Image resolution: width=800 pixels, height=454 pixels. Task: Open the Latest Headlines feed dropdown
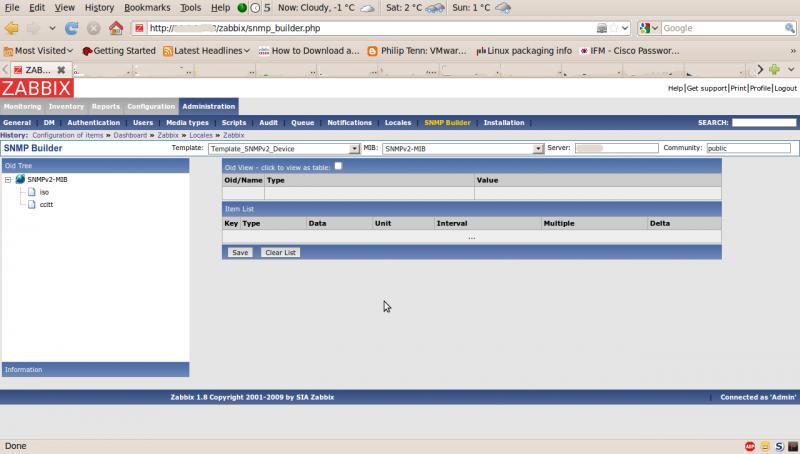click(207, 51)
